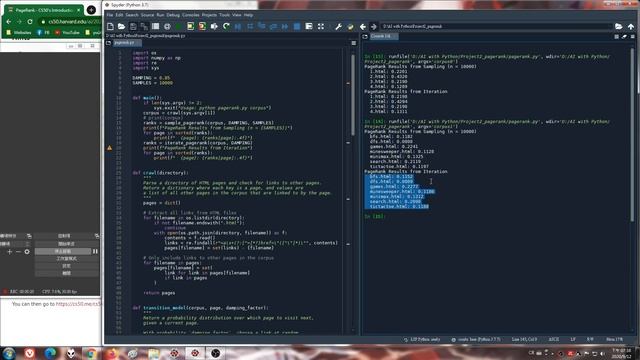Open the View menu
This screenshot has width=640, height=360.
point(237,15)
